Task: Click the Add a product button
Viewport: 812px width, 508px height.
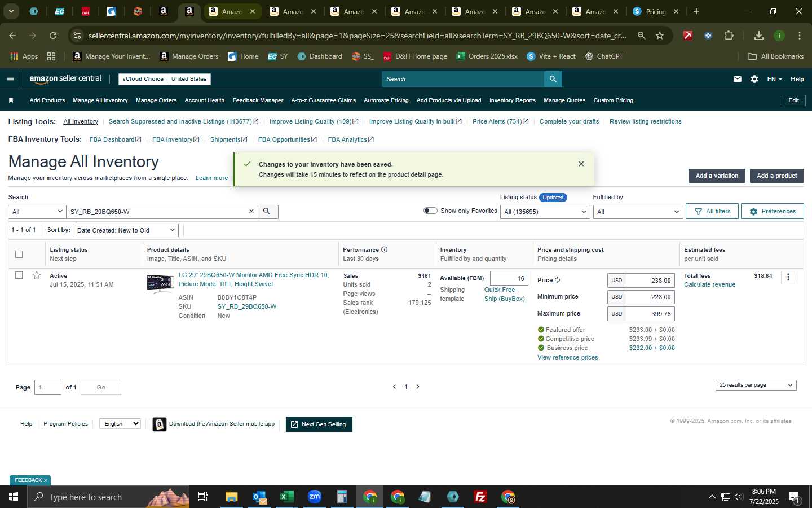Action: 776,176
